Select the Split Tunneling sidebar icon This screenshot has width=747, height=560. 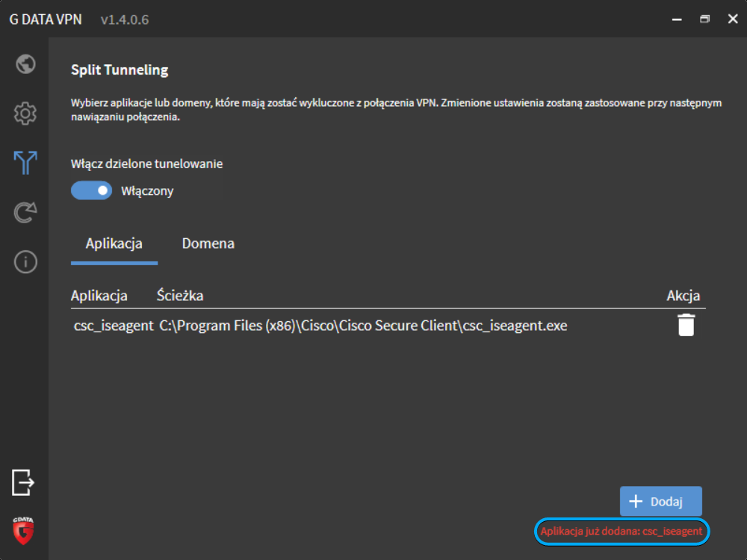[25, 163]
